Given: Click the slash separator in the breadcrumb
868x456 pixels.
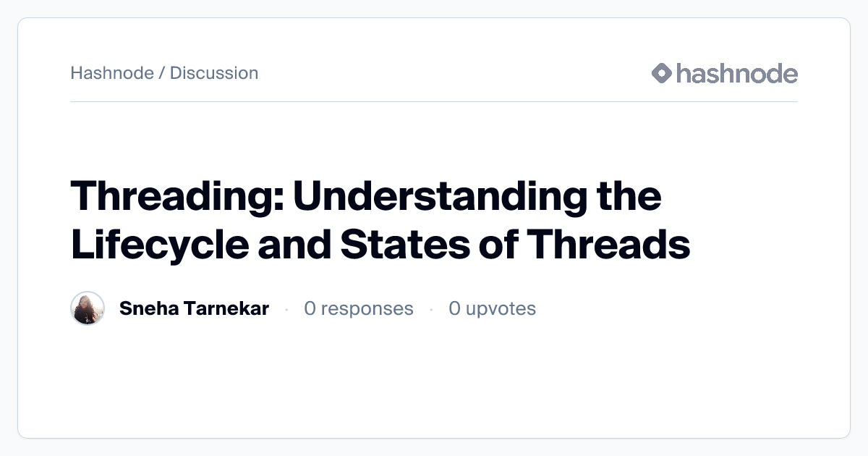Looking at the screenshot, I should pos(162,73).
